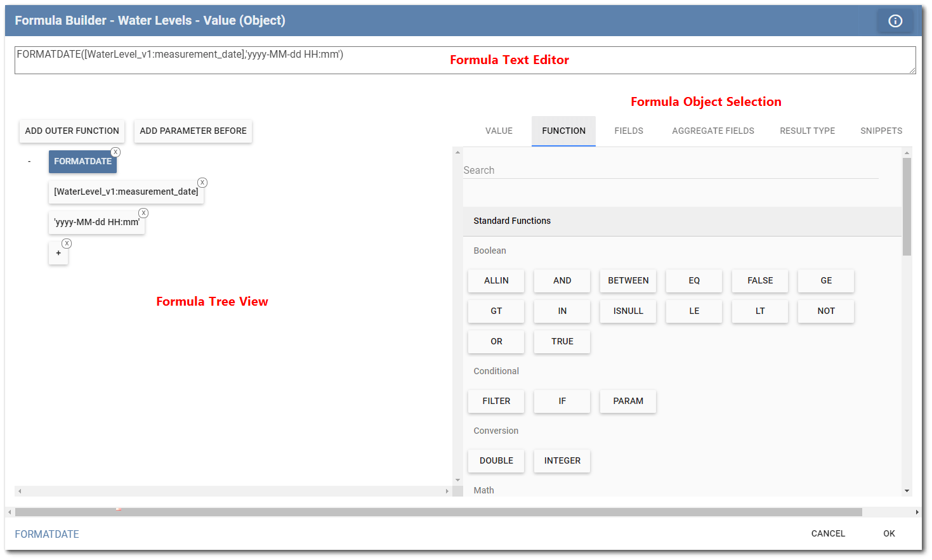Screen dimensions: 932x560
Task: Click the + icon to add a parameter
Action: click(58, 253)
